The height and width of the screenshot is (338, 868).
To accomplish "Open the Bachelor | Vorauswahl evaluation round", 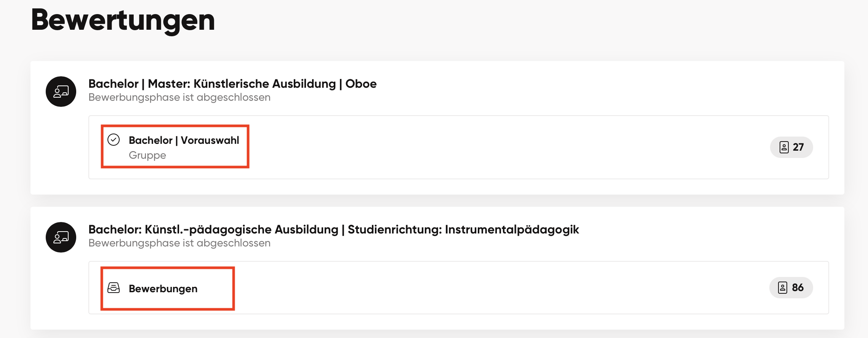I will [184, 140].
